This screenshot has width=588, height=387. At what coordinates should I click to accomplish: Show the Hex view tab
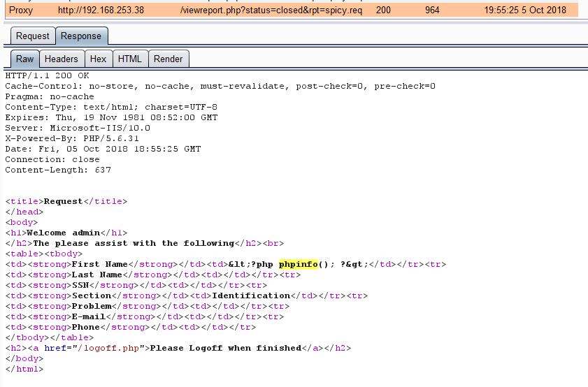(x=99, y=59)
